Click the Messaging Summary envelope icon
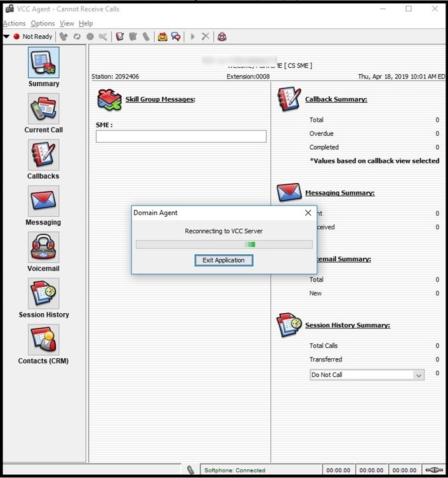This screenshot has height=478, width=448. pos(289,192)
